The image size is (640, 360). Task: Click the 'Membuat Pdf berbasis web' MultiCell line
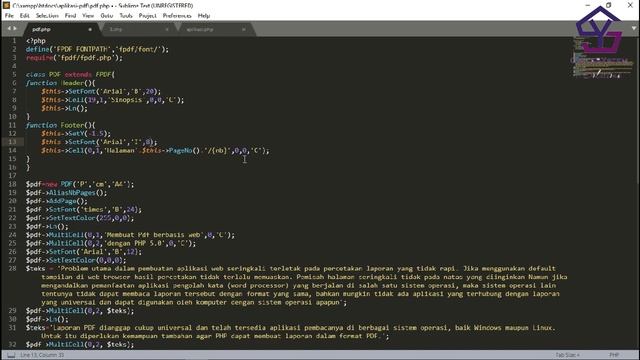(x=131, y=235)
